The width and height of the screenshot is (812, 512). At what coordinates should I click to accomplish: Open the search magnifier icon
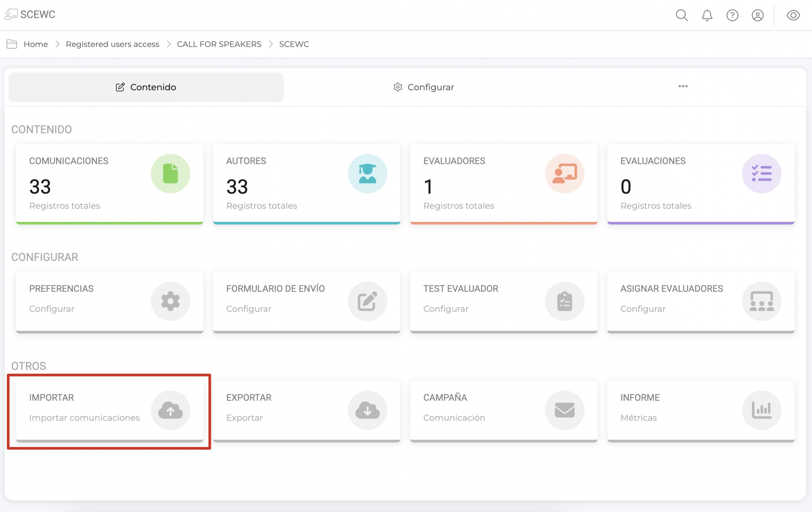pos(682,15)
